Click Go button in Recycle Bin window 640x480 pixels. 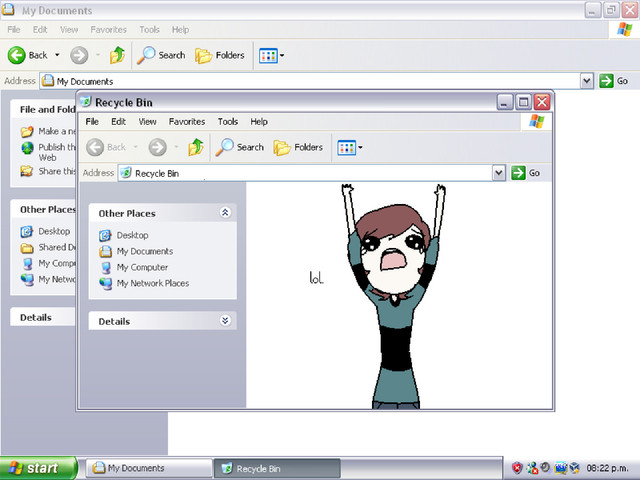coord(526,173)
